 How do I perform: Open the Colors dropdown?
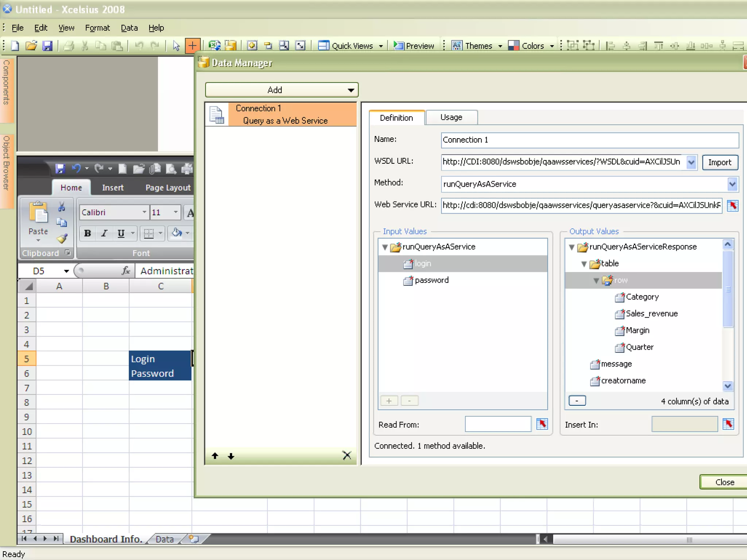tap(531, 46)
